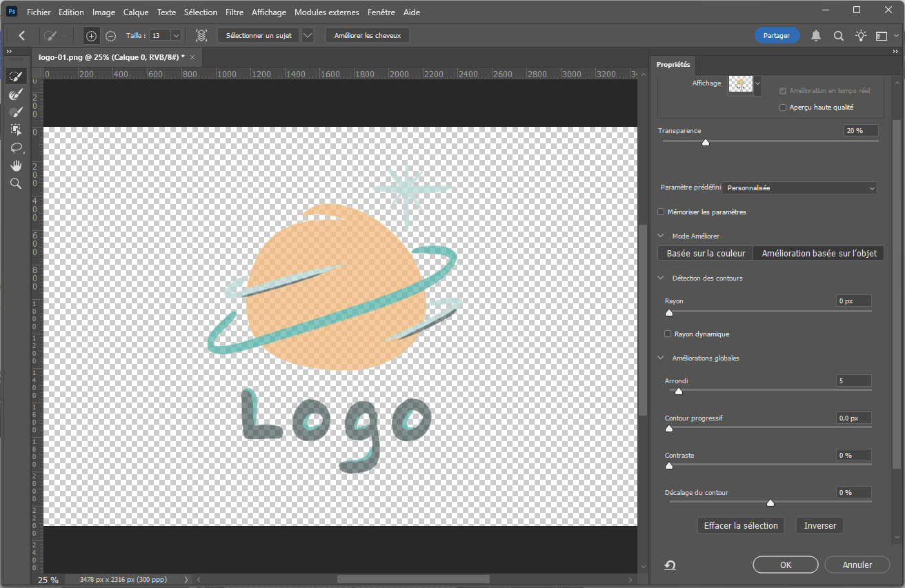Click the reset workspace arrow icon
The width and height of the screenshot is (905, 588).
click(670, 565)
